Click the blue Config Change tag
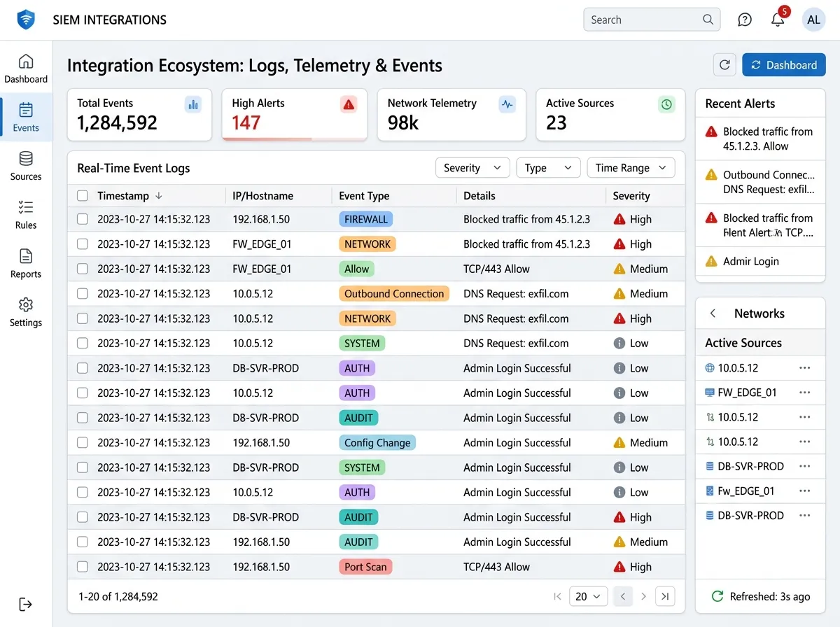The height and width of the screenshot is (627, 840). (377, 443)
